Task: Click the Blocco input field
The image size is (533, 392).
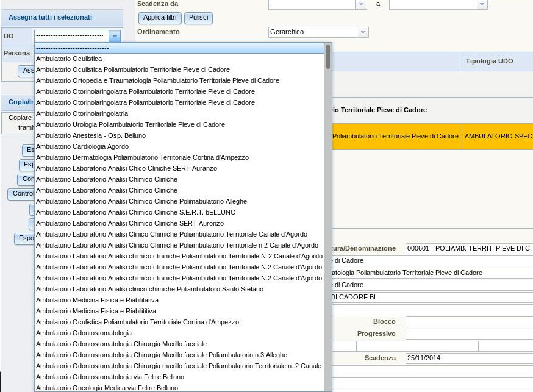Action: (468, 321)
